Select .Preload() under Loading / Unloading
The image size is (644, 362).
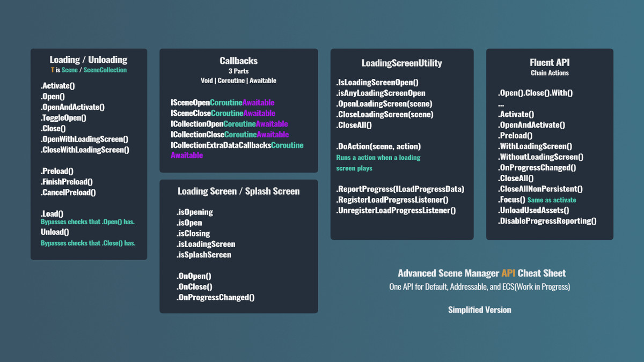55,171
